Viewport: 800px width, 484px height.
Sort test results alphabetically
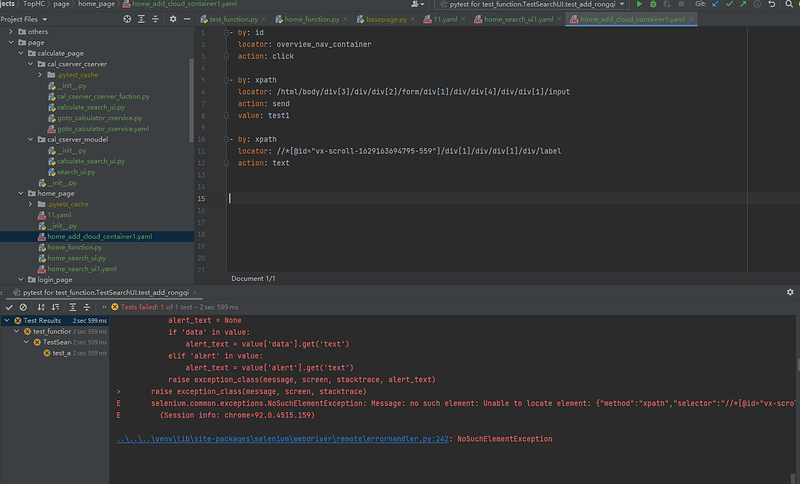[x=41, y=307]
